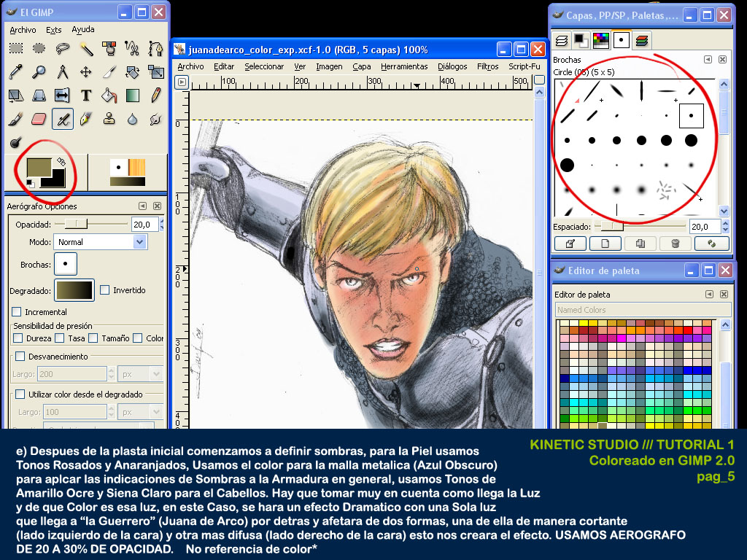Open the image menu button beside rulers
The image size is (747, 560).
(x=182, y=82)
